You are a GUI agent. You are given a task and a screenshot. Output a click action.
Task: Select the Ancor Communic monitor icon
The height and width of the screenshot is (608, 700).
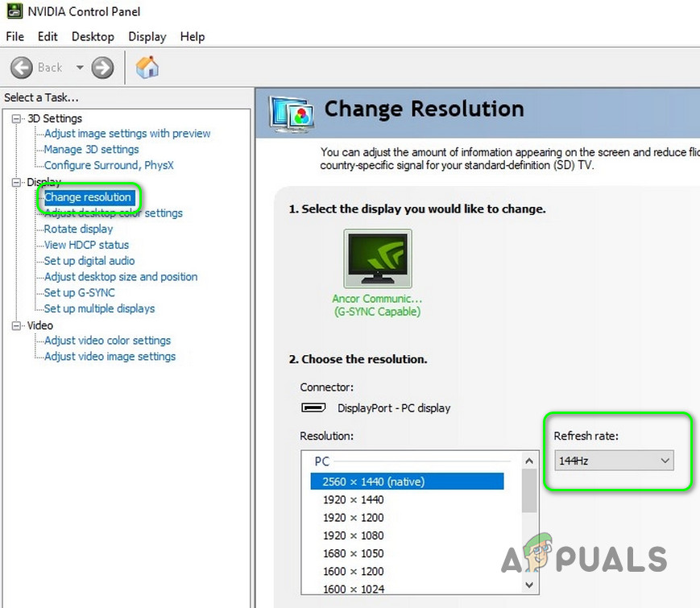click(x=378, y=259)
